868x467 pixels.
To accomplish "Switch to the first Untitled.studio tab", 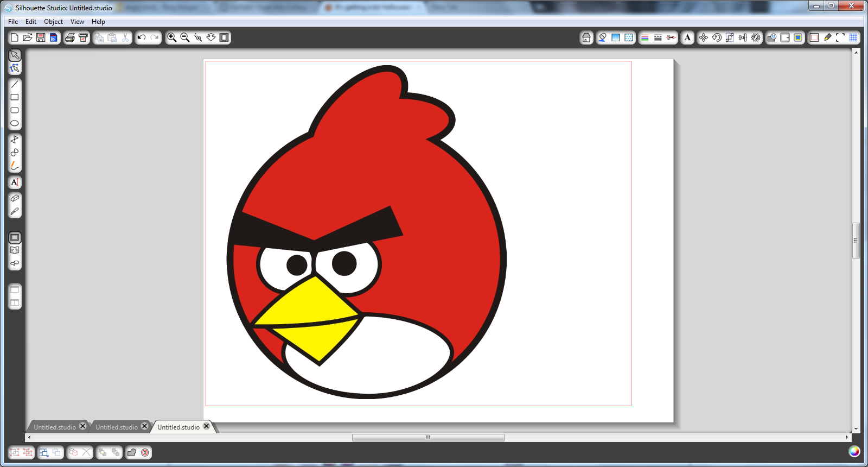I will [55, 427].
